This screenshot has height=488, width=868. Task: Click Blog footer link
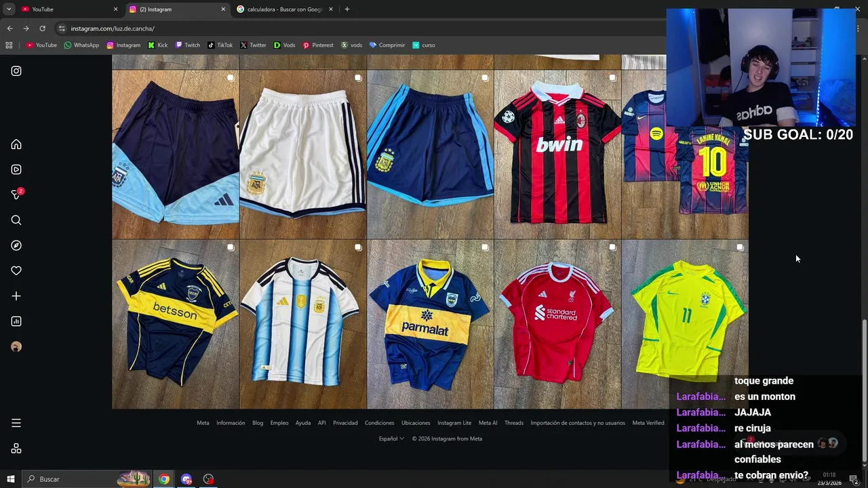[258, 423]
